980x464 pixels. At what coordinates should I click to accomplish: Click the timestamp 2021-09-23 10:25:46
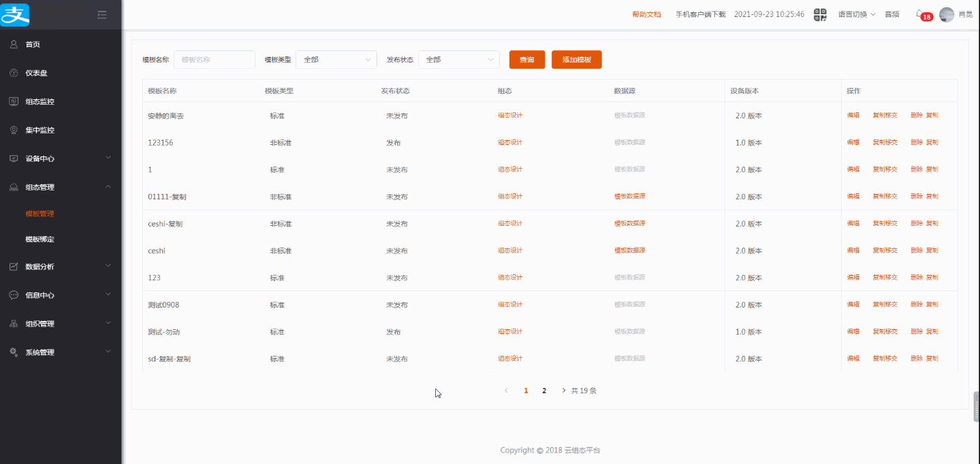(769, 14)
